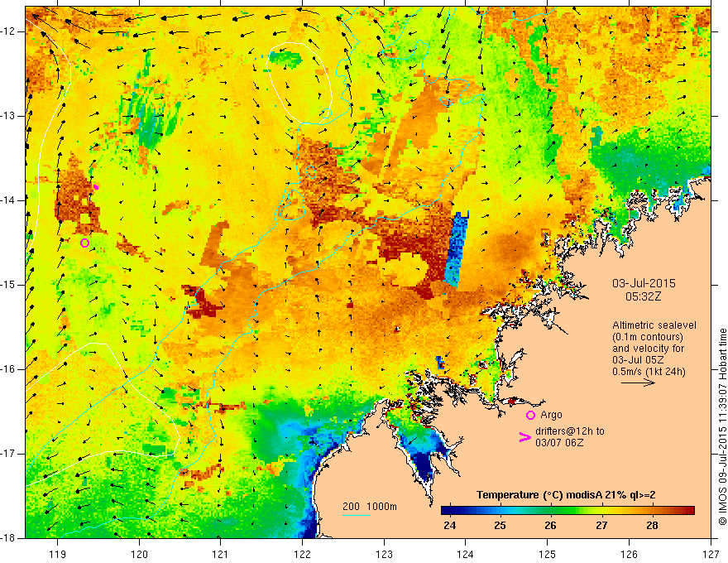
Task: Click the latitude axis label '-12'
Action: click(x=9, y=31)
